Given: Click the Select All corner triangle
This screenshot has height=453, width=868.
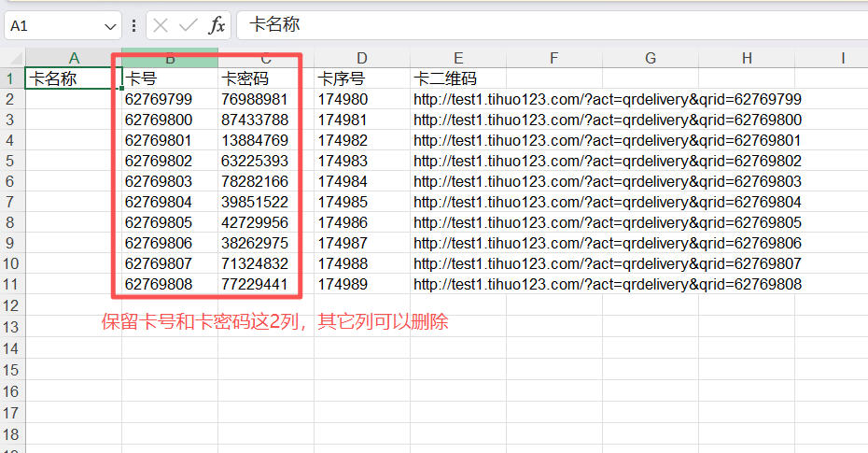Looking at the screenshot, I should (13, 59).
